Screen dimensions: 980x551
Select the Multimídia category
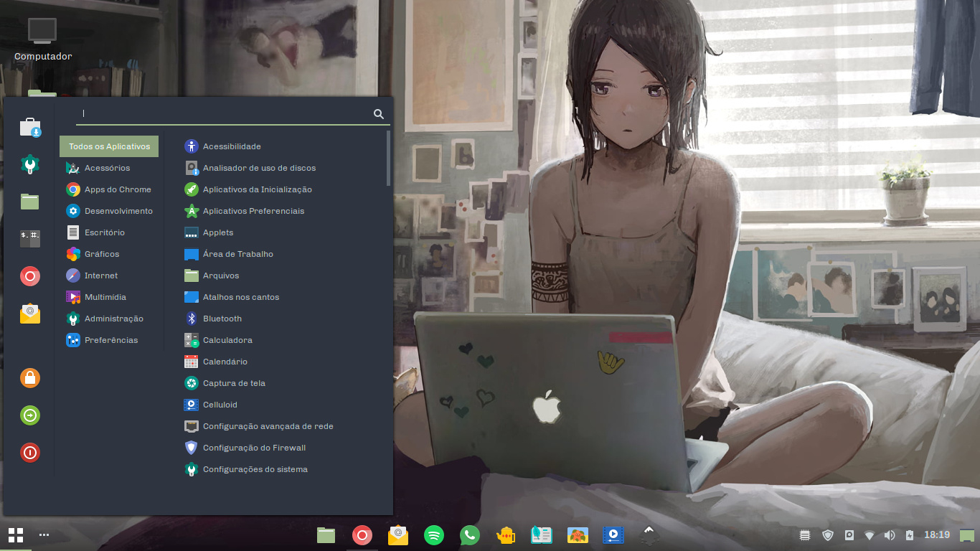[105, 297]
